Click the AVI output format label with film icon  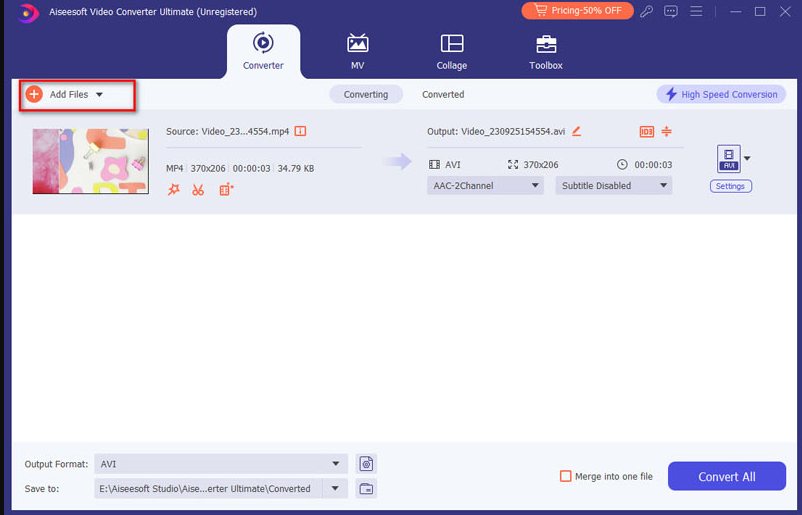(444, 165)
